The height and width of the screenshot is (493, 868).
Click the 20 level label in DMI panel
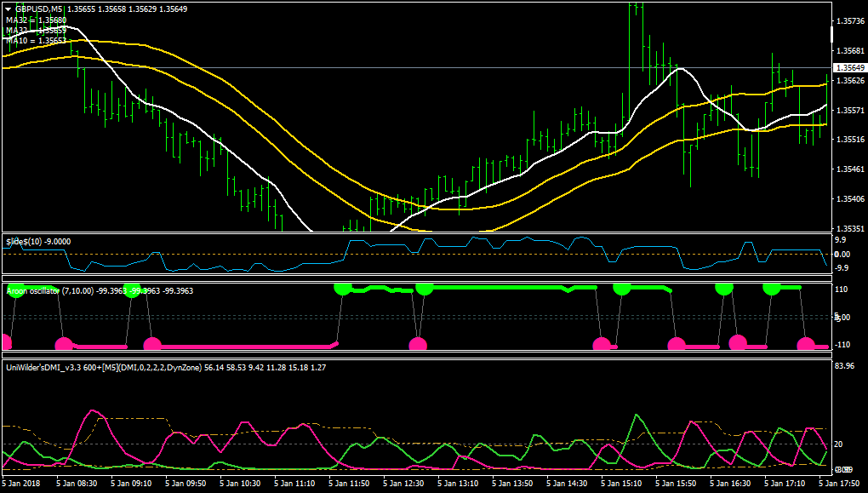pyautogui.click(x=839, y=444)
